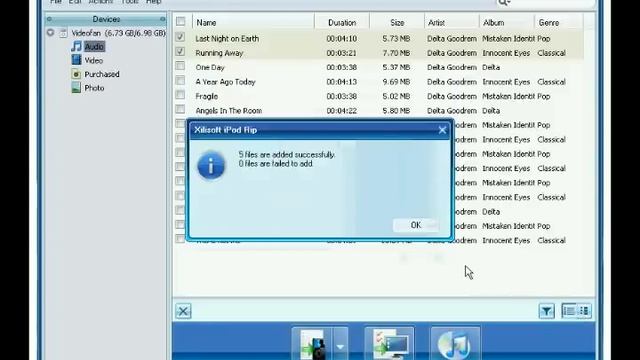Click the blue info icon in the dialog
The height and width of the screenshot is (360, 640).
211,165
